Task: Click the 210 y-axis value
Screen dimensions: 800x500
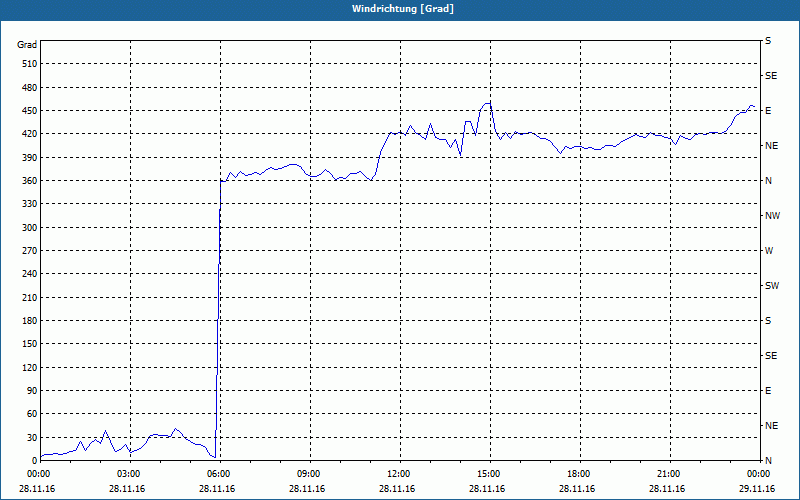Action: coord(30,297)
